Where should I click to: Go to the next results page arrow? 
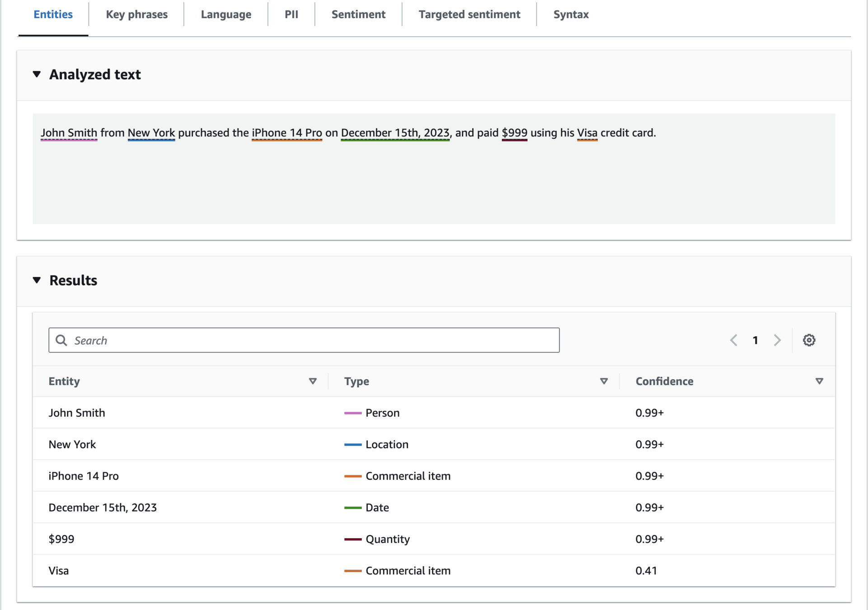[x=777, y=340]
